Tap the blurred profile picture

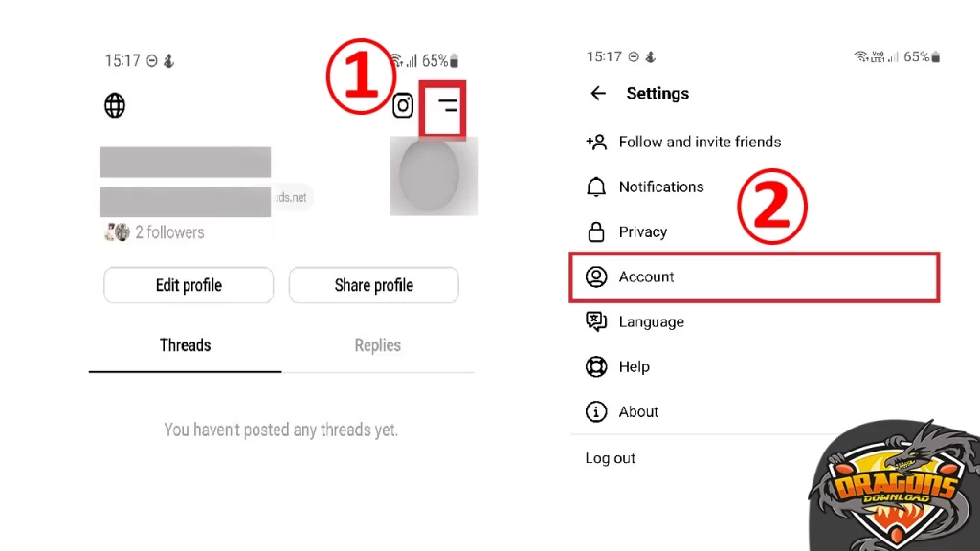[x=434, y=177]
